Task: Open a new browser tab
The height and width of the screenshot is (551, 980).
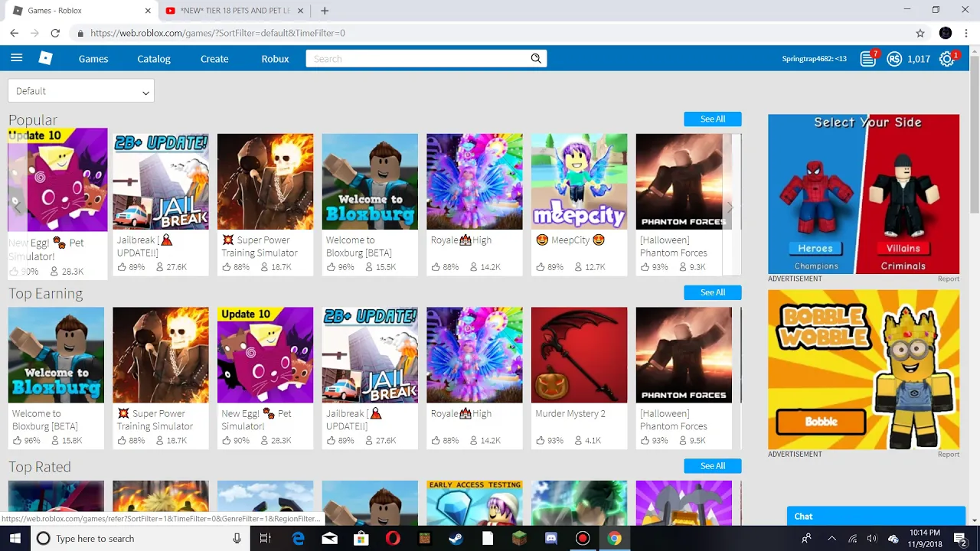Action: tap(325, 11)
